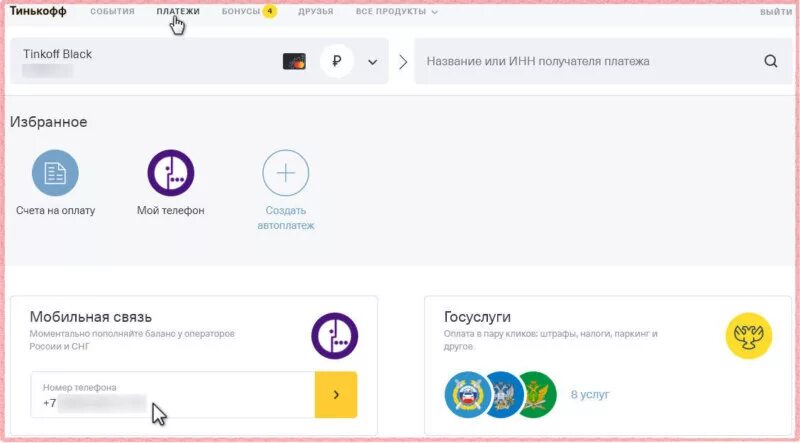This screenshot has height=443, width=800.
Task: Open the Мобильная связь heading
Action: (91, 316)
